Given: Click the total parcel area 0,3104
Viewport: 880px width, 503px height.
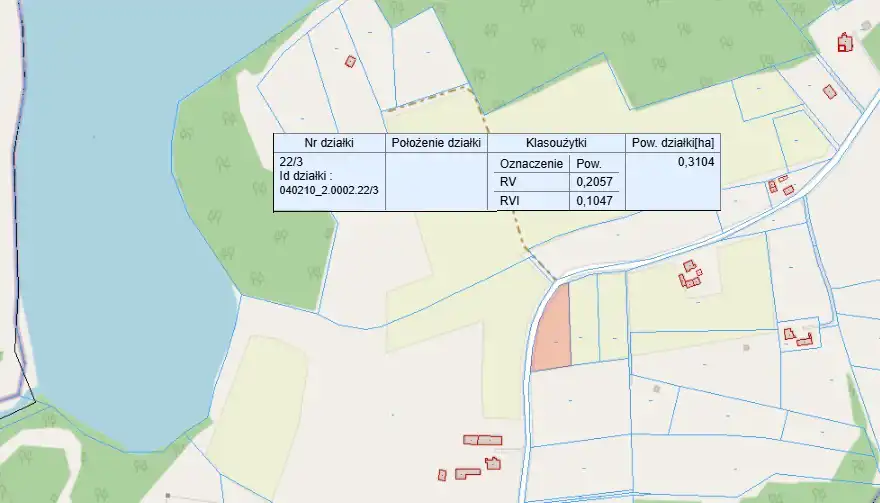Looking at the screenshot, I should coord(696,161).
